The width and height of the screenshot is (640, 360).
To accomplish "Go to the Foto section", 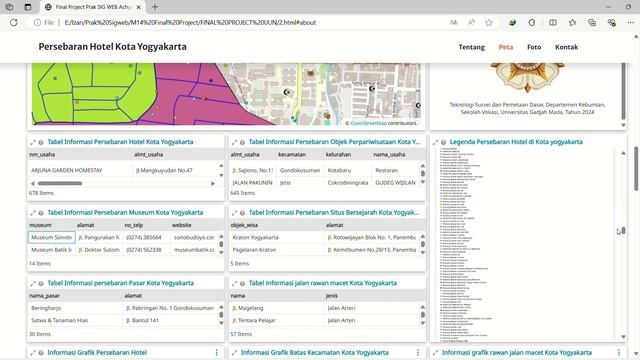I will tap(534, 47).
